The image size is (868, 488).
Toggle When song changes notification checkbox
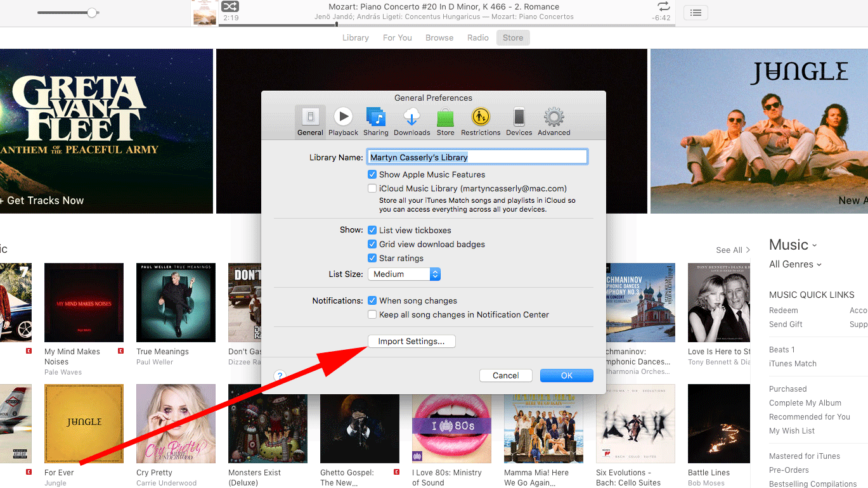click(372, 300)
